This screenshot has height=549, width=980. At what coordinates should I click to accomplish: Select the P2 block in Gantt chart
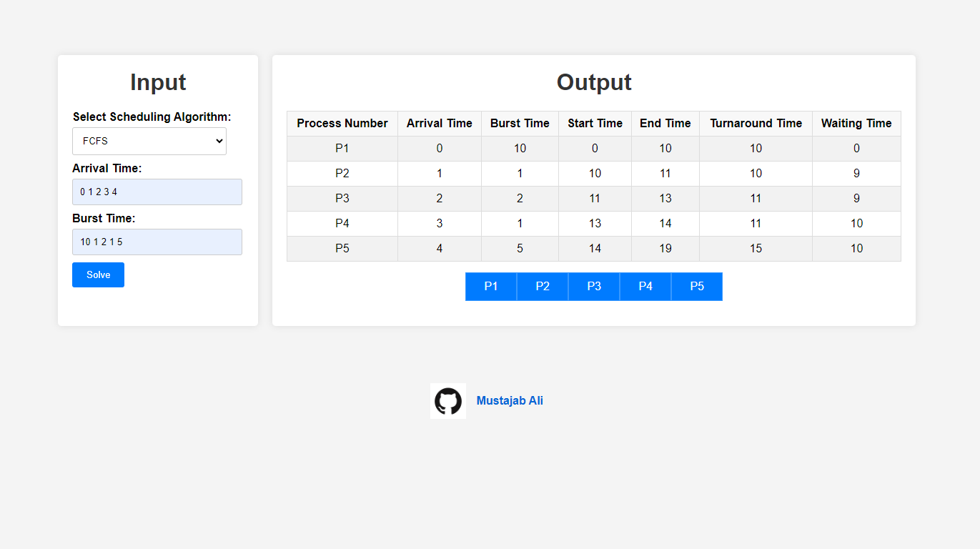[543, 287]
